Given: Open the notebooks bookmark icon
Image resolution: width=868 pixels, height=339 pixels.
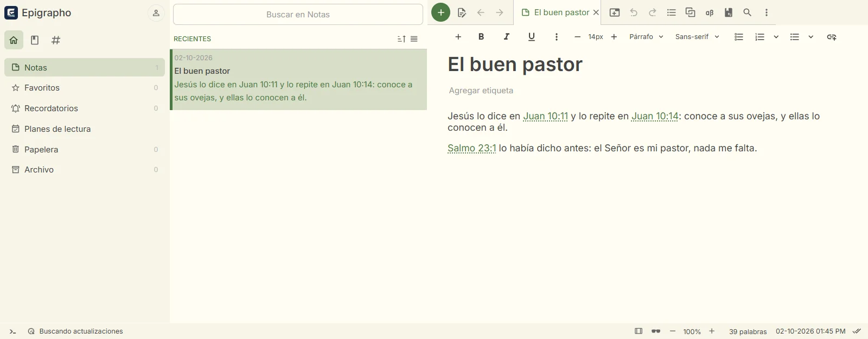Looking at the screenshot, I should tap(35, 40).
